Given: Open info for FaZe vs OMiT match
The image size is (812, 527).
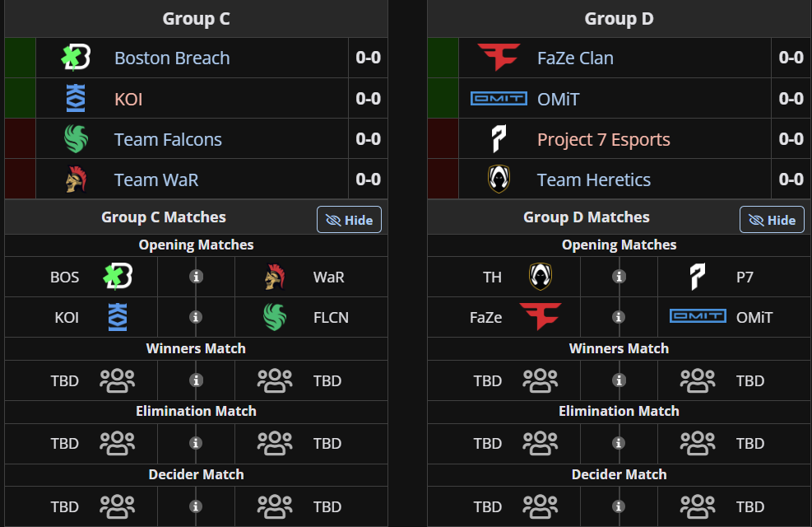Looking at the screenshot, I should (619, 317).
